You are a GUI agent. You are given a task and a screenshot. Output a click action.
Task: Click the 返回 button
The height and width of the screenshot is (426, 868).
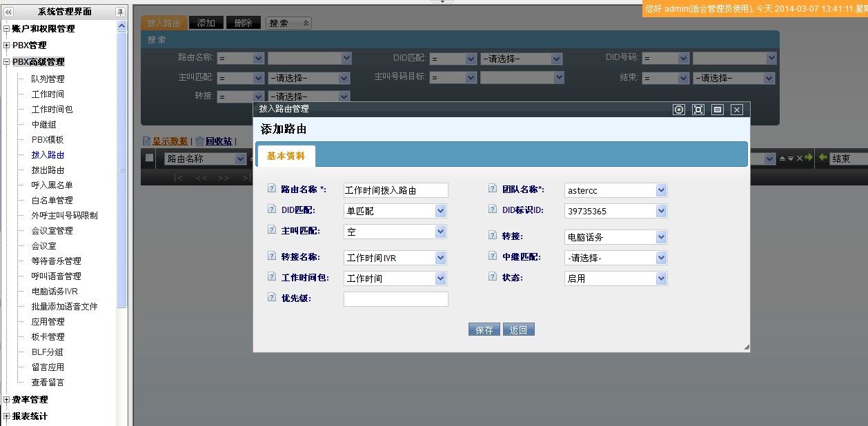point(518,330)
